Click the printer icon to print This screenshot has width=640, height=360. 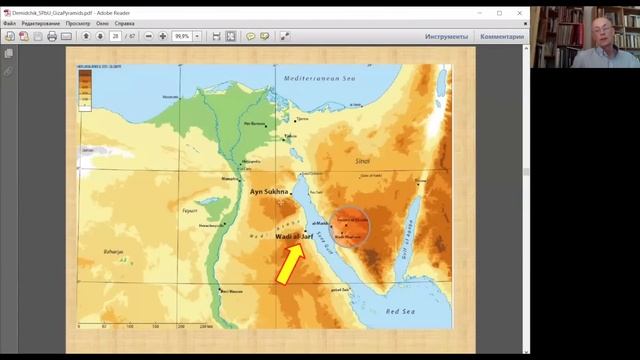coord(52,36)
